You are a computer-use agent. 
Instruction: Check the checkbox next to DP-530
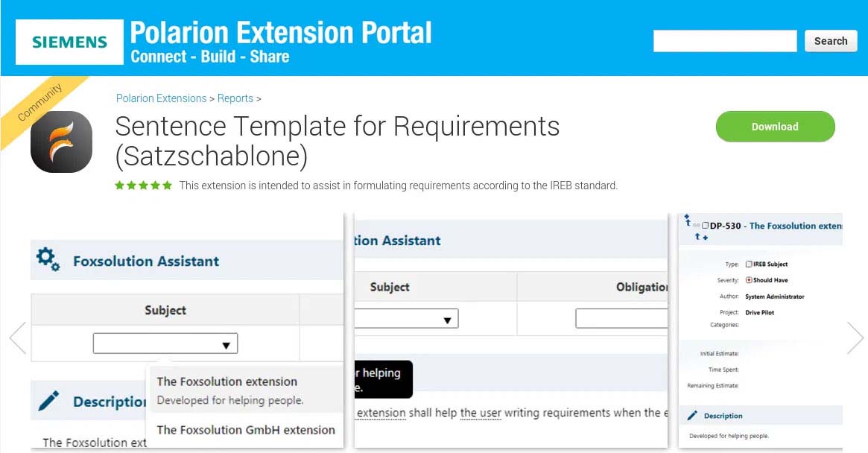point(705,226)
